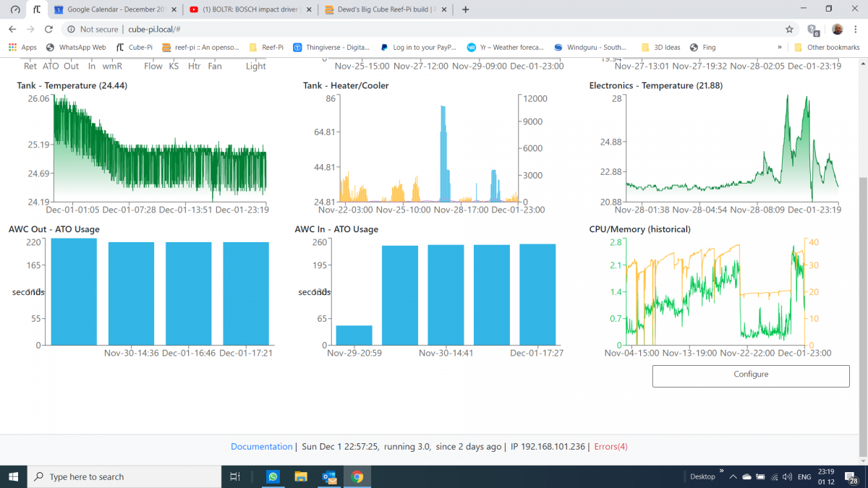868x488 pixels.
Task: Show hidden system tray icons
Action: [732, 476]
